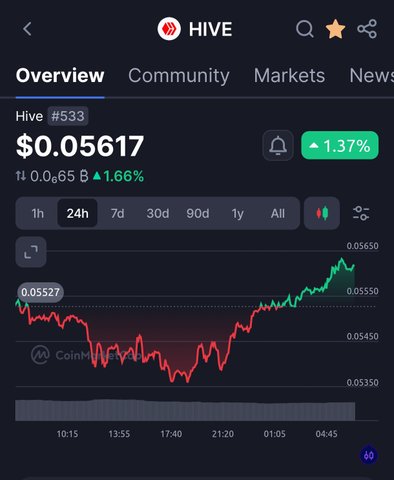Toggle the favorite star for HIVE
This screenshot has width=394, height=480.
(x=335, y=29)
